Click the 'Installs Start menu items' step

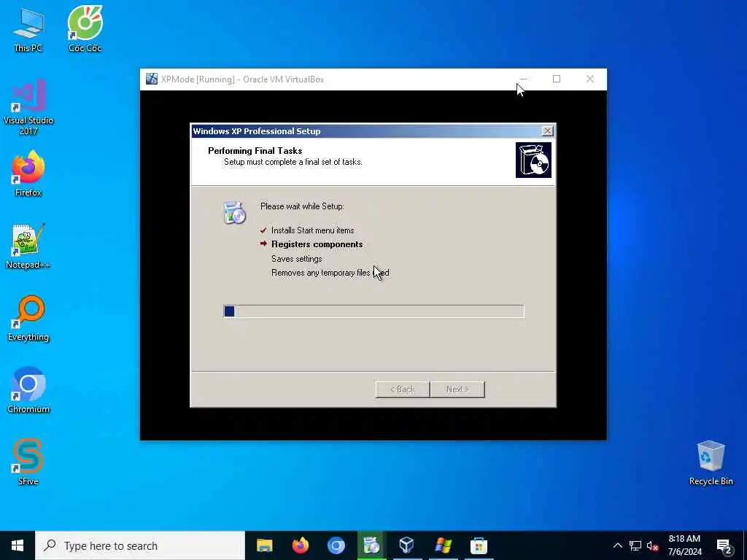(x=312, y=230)
